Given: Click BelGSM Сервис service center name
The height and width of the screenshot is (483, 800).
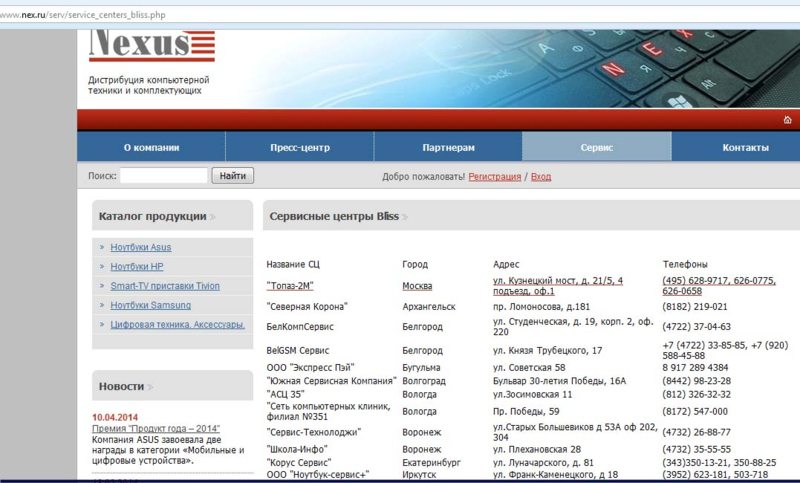Looking at the screenshot, I should pos(297,350).
